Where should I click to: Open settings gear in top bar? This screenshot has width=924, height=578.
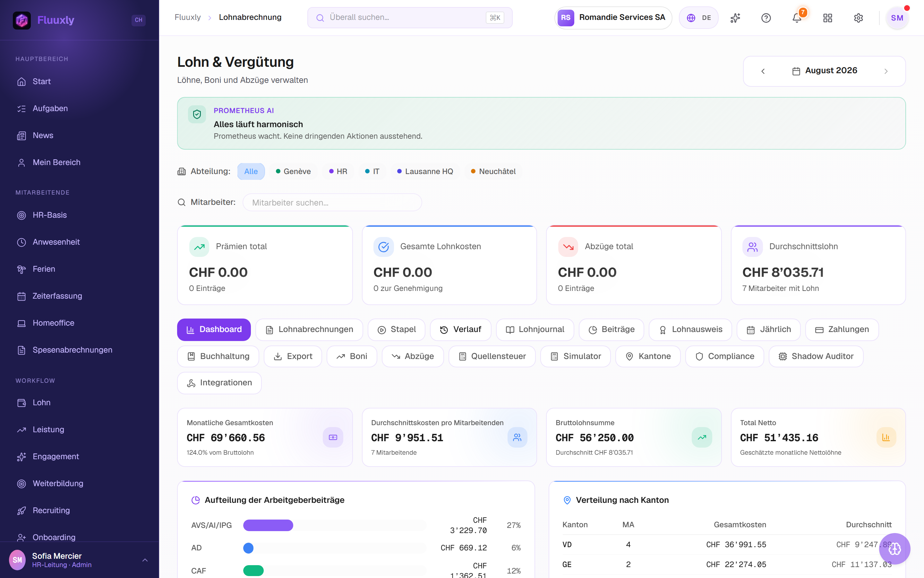coord(858,18)
